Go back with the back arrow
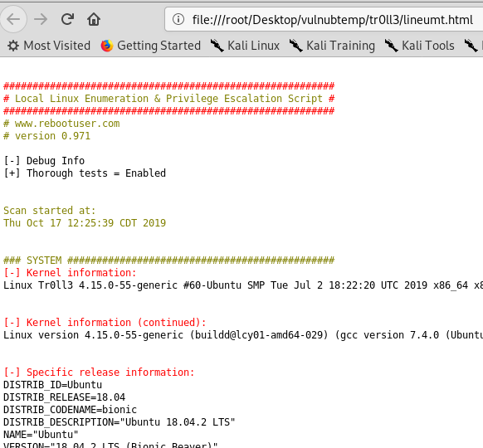 click(x=13, y=19)
